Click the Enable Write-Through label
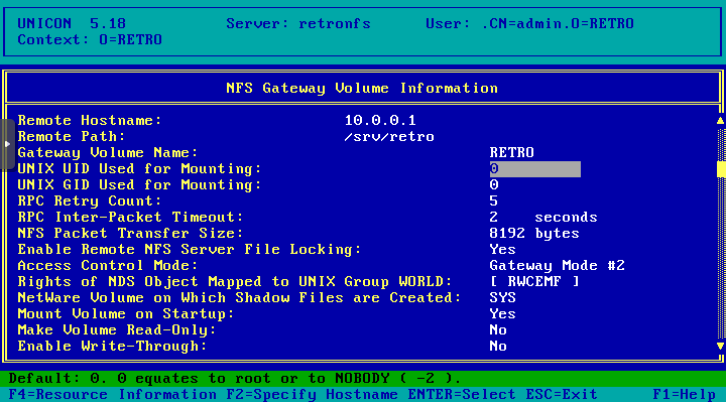This screenshot has width=726, height=402. pos(113,346)
